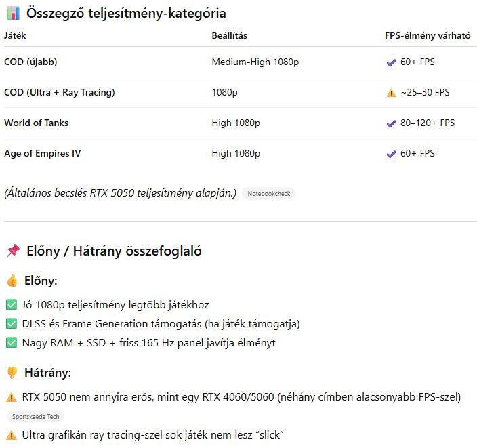Click green check beside DLSS és Frame Generation
Viewport: 477px width, 448px height.
click(x=11, y=324)
